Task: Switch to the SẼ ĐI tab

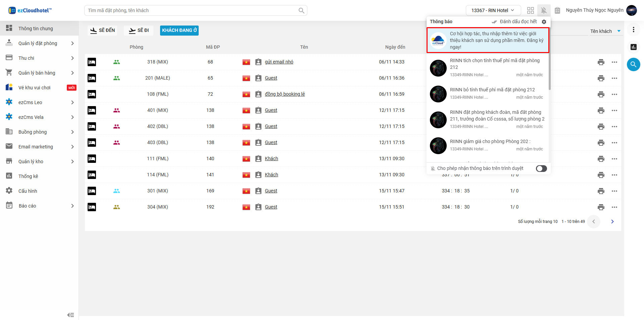Action: [139, 31]
